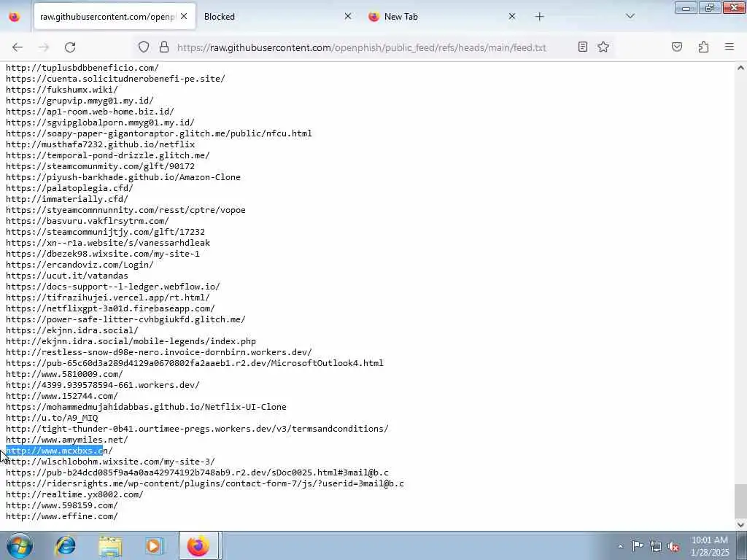Click the netflixgpt-3a01d.firebaseapp.com line
The width and height of the screenshot is (747, 560).
click(x=110, y=308)
